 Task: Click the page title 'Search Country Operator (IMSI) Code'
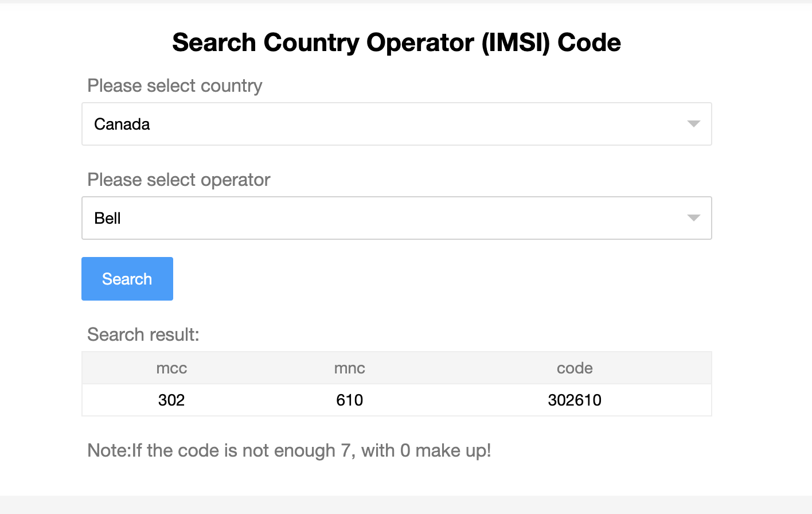click(396, 42)
